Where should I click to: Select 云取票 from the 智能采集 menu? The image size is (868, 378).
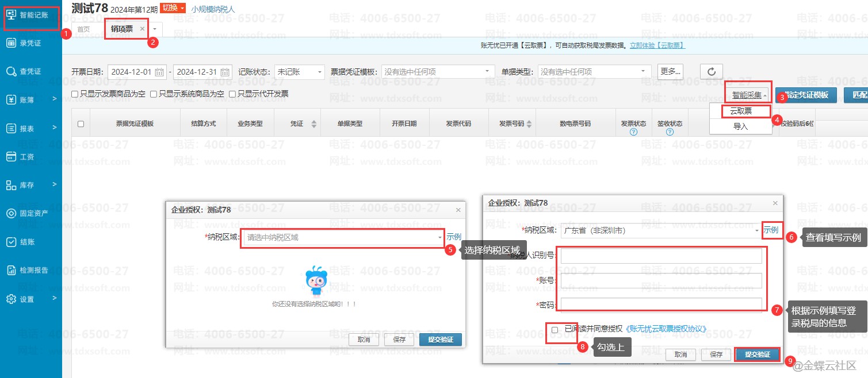(x=741, y=111)
